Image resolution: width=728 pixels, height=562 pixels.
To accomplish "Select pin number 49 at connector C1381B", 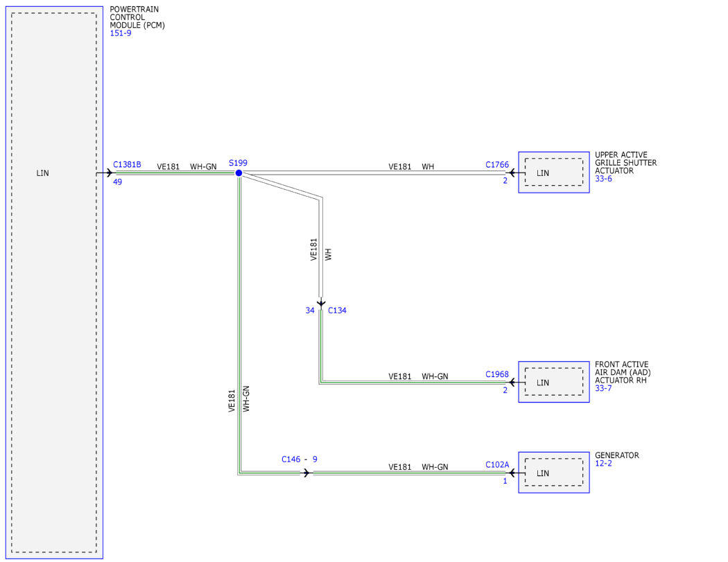I will 117,182.
